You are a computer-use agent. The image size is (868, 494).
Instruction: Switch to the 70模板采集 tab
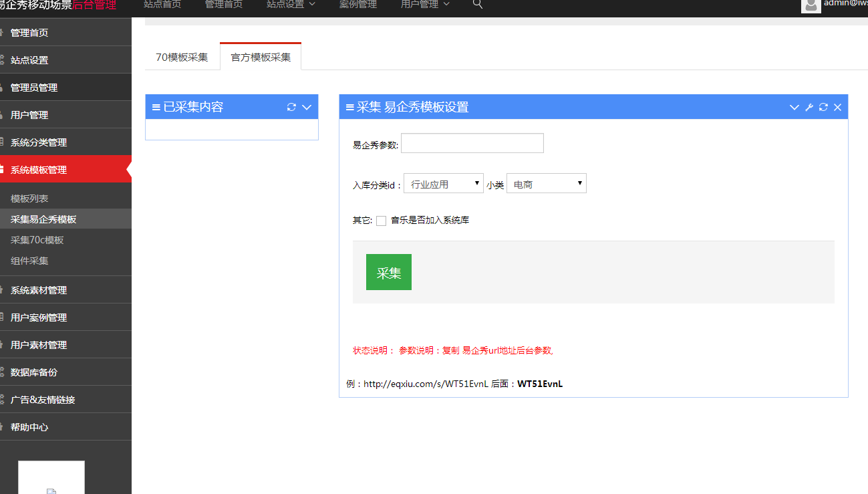coord(182,58)
